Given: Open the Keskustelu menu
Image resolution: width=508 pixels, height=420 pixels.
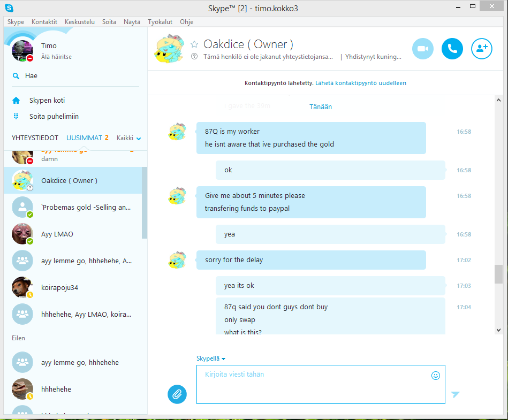Looking at the screenshot, I should (80, 22).
